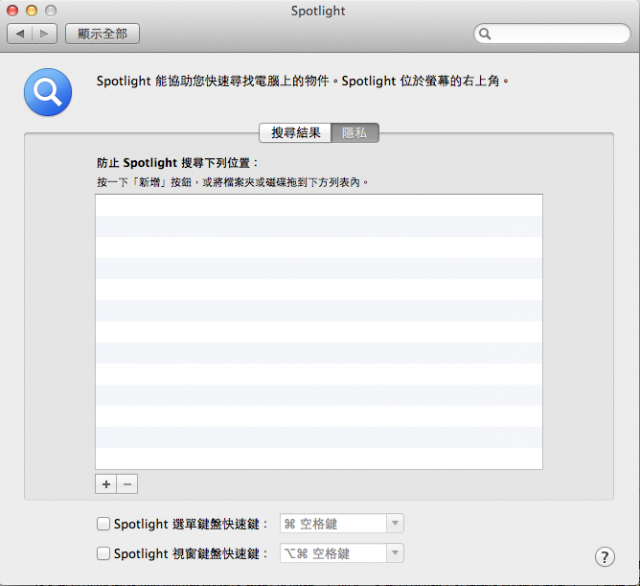Click the 防止 Spotlight 搜尋下列位置 heading

point(177,163)
